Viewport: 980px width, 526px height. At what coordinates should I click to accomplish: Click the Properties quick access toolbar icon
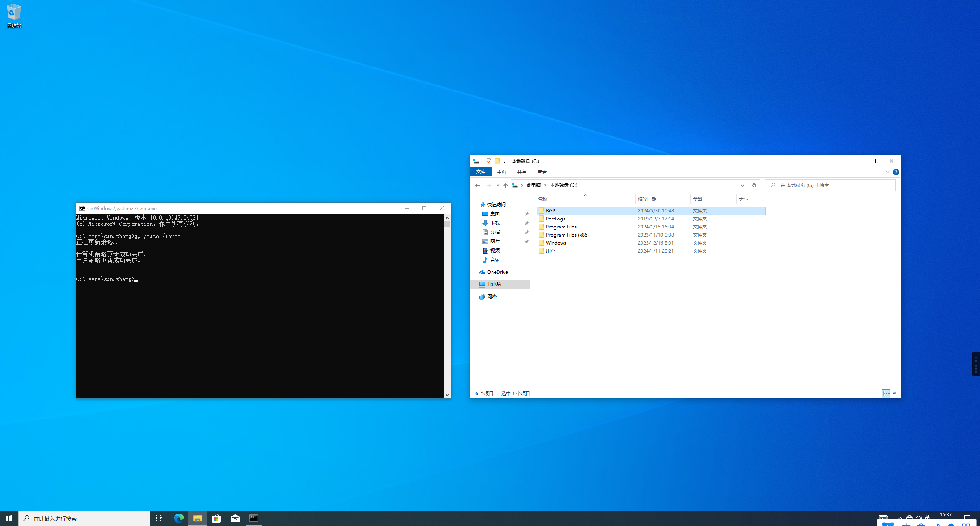point(488,161)
